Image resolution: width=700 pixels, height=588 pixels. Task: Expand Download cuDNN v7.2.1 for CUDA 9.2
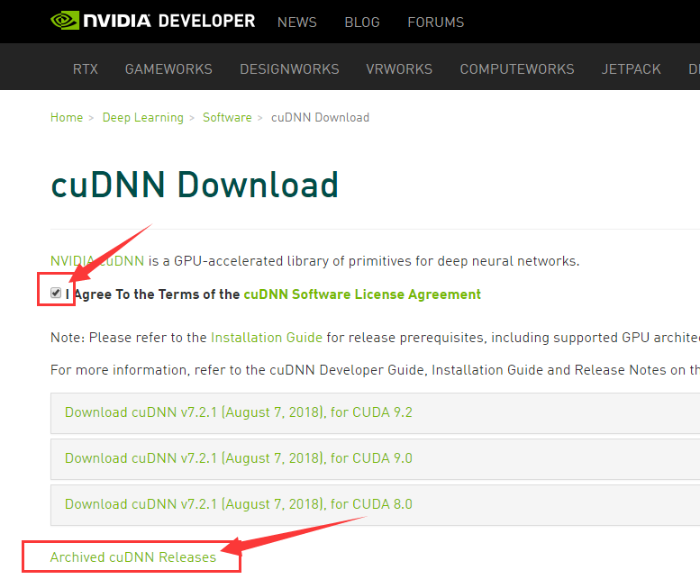click(x=375, y=413)
